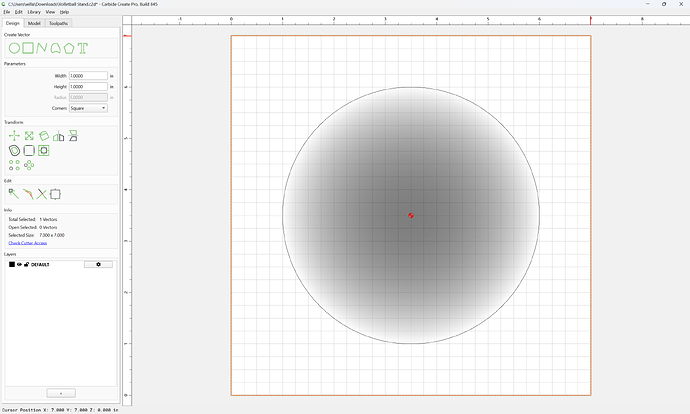Screen dimensions: 690x414
Task: Click the Cursor Position status bar text
Action: (x=60, y=410)
